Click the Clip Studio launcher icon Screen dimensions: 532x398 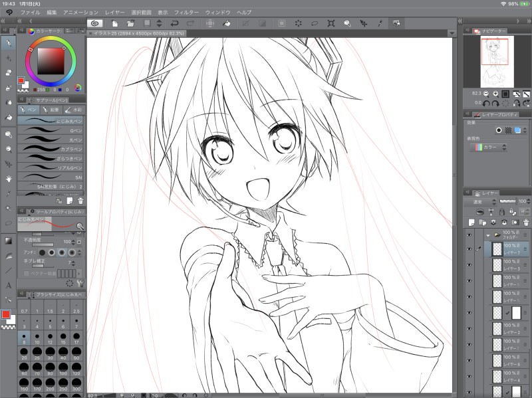94,23
